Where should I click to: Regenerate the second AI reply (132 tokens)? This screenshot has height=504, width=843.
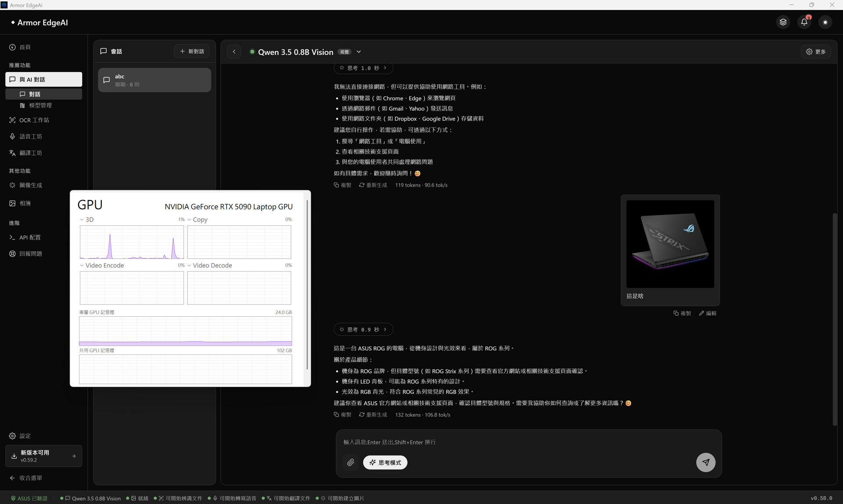coord(373,415)
